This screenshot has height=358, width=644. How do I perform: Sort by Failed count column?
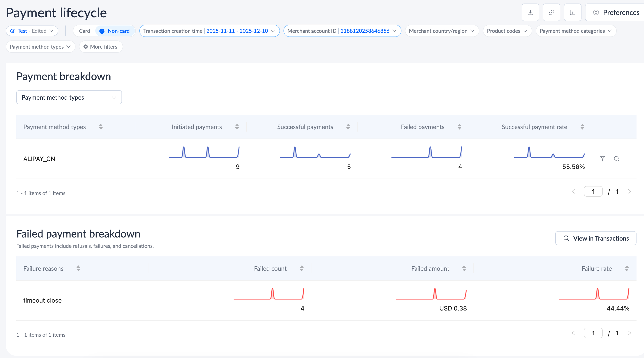[302, 268]
